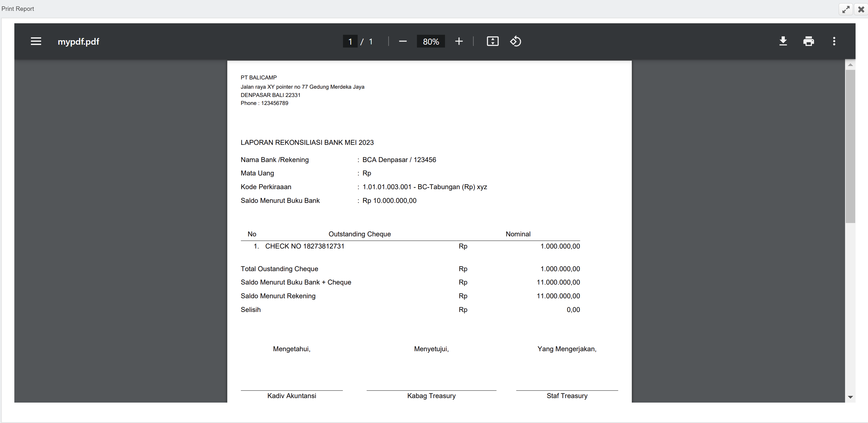Image resolution: width=868 pixels, height=423 pixels.
Task: Click the scrollbar up arrow
Action: (x=850, y=65)
